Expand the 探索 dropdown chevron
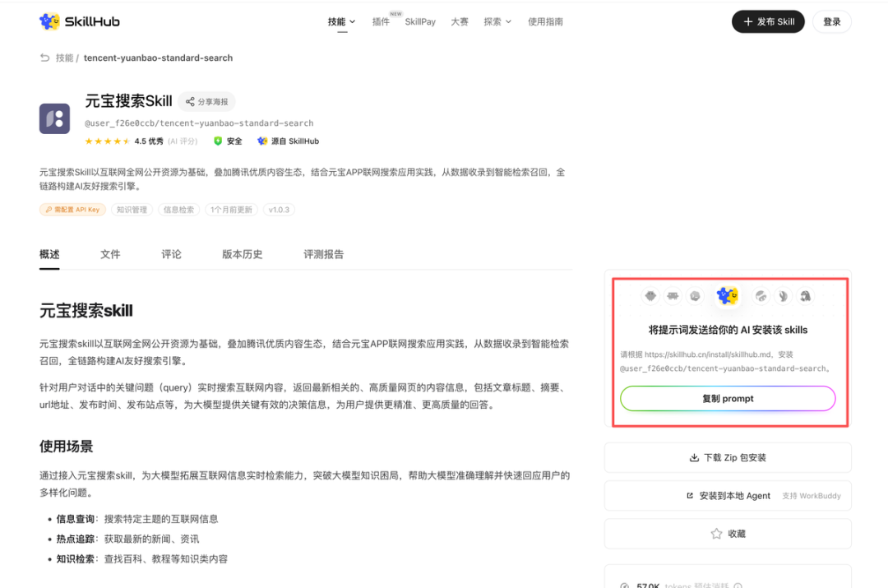 tap(509, 21)
